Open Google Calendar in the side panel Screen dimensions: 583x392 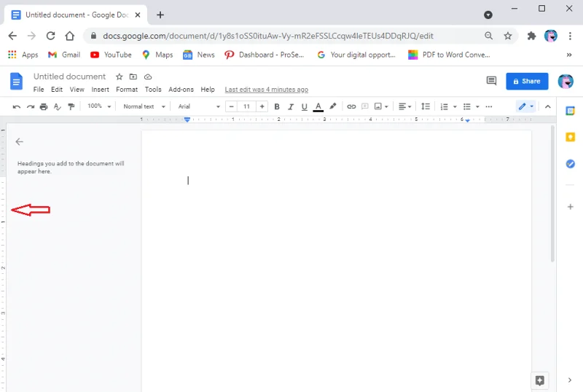point(571,111)
